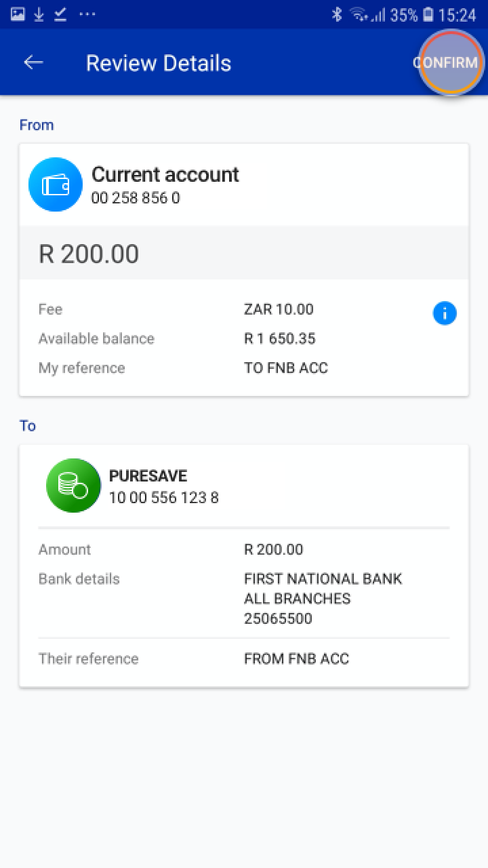Tap the download notification icon
This screenshot has width=488, height=868.
pos(39,14)
